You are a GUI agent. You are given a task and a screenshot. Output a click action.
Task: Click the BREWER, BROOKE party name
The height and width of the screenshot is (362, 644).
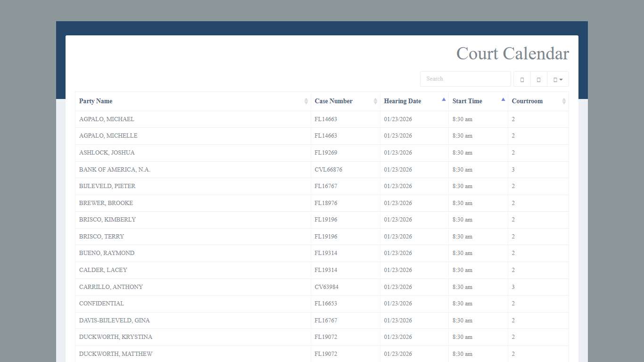(106, 203)
